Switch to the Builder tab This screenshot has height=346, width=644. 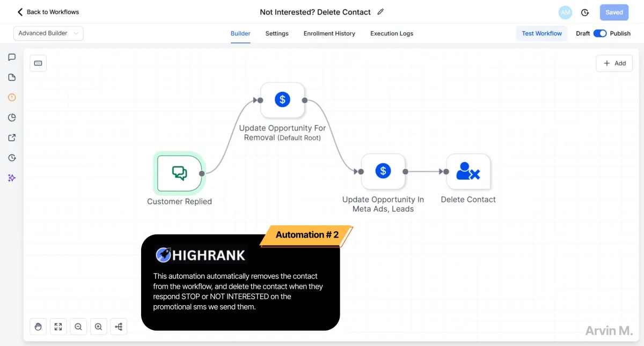click(240, 33)
